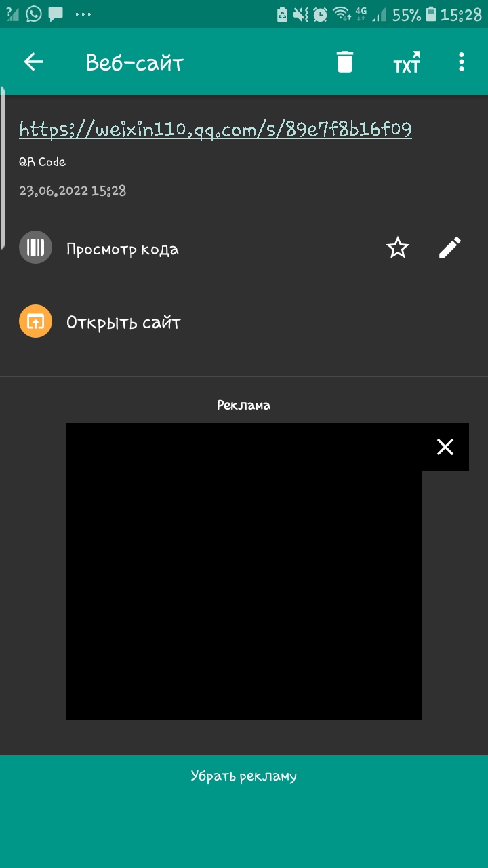Delete this scan with trash icon
Image resolution: width=488 pixels, height=868 pixels.
[345, 62]
